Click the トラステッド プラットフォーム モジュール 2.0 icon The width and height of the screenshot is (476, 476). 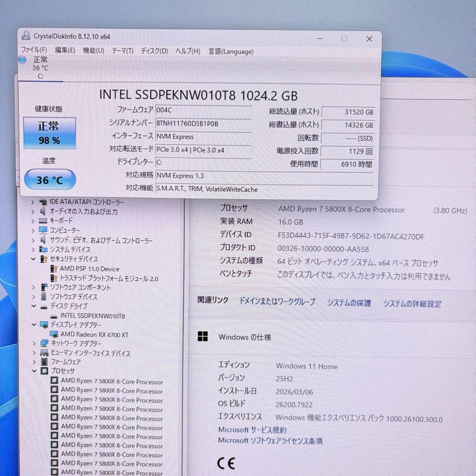54,278
